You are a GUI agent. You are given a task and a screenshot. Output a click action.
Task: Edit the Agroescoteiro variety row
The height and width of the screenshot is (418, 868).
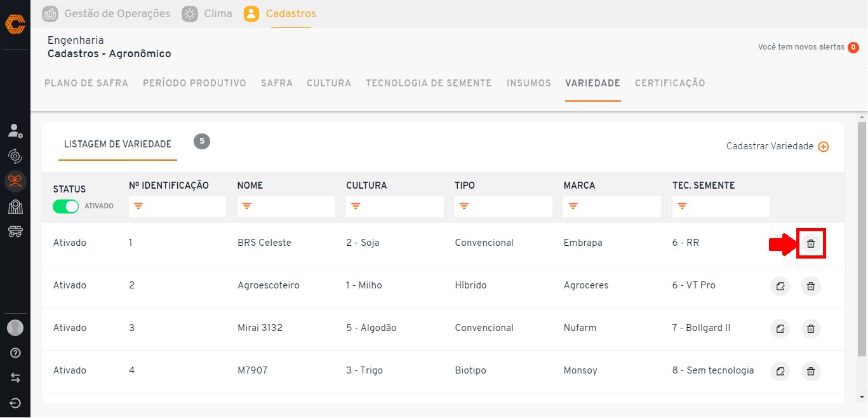coord(780,287)
